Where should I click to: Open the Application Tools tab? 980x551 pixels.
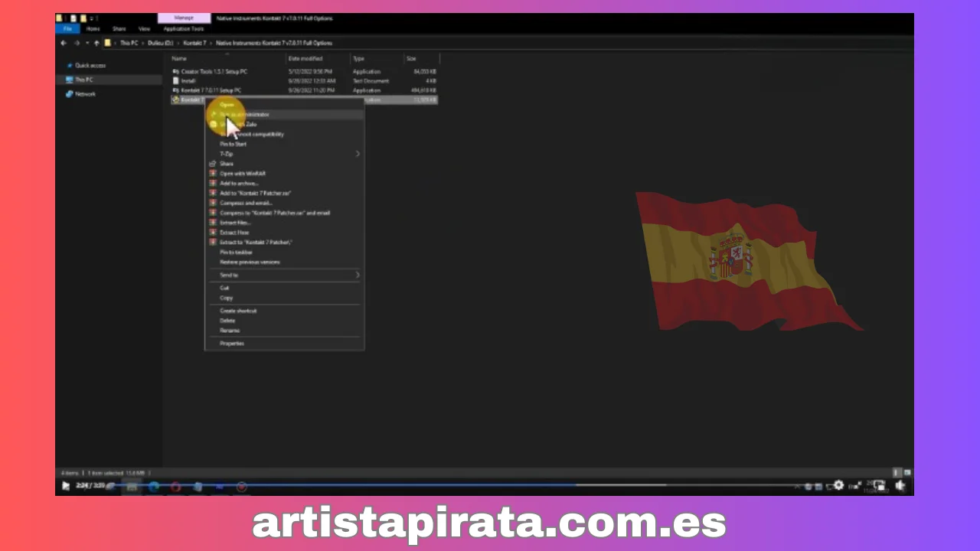(x=184, y=28)
